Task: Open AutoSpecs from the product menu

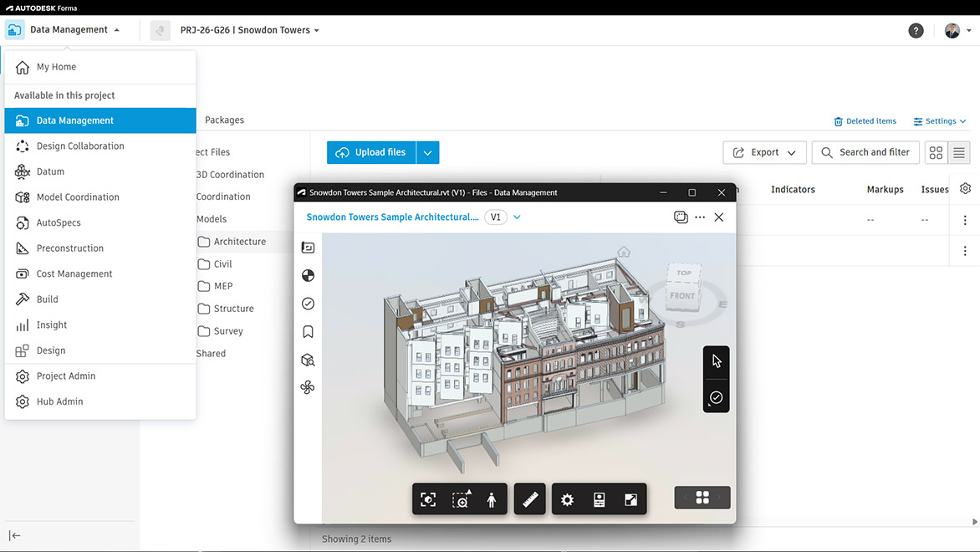Action: coord(100,222)
